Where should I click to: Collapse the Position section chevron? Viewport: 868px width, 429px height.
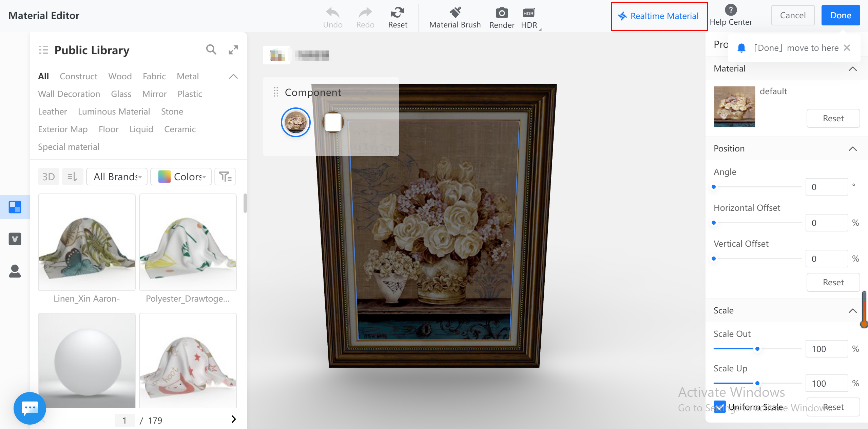tap(852, 149)
